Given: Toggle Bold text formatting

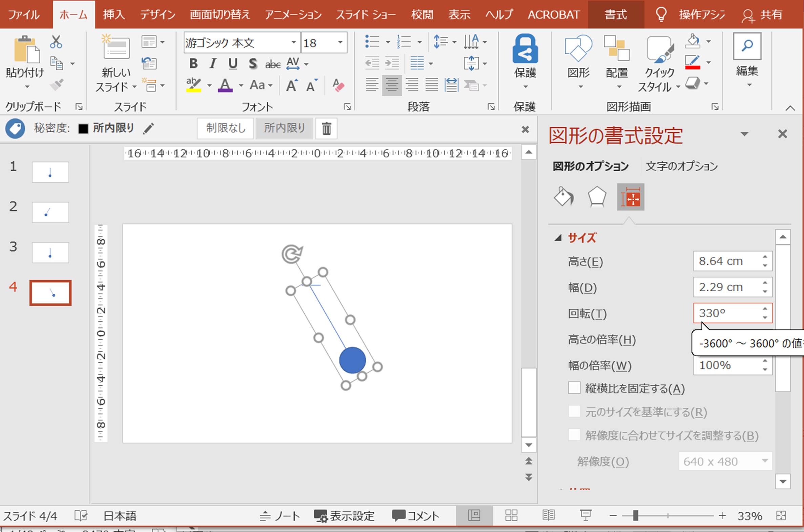Looking at the screenshot, I should pyautogui.click(x=193, y=63).
